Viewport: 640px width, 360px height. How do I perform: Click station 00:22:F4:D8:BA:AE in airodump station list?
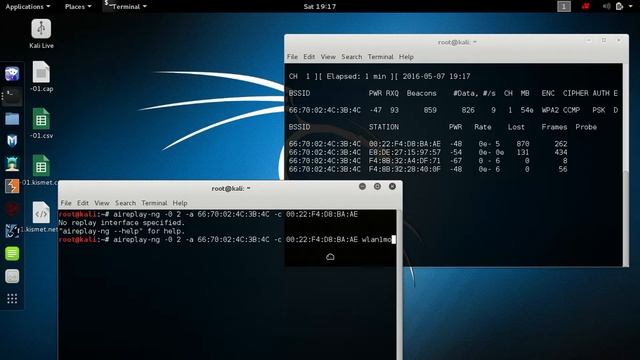404,144
